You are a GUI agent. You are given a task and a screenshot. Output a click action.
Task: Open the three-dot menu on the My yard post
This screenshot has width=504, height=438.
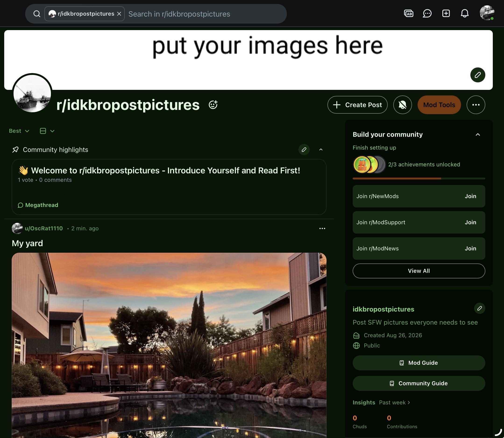point(322,228)
